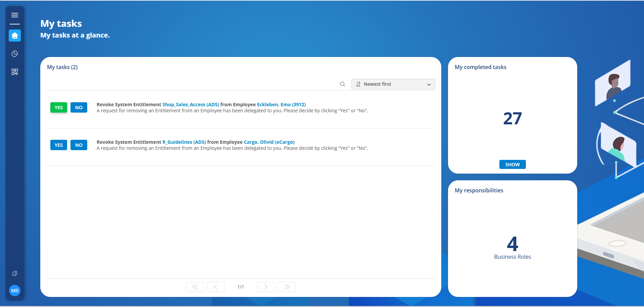The width and height of the screenshot is (644, 307).
Task: Reject R_Guidelines revocation with NO
Action: click(79, 145)
